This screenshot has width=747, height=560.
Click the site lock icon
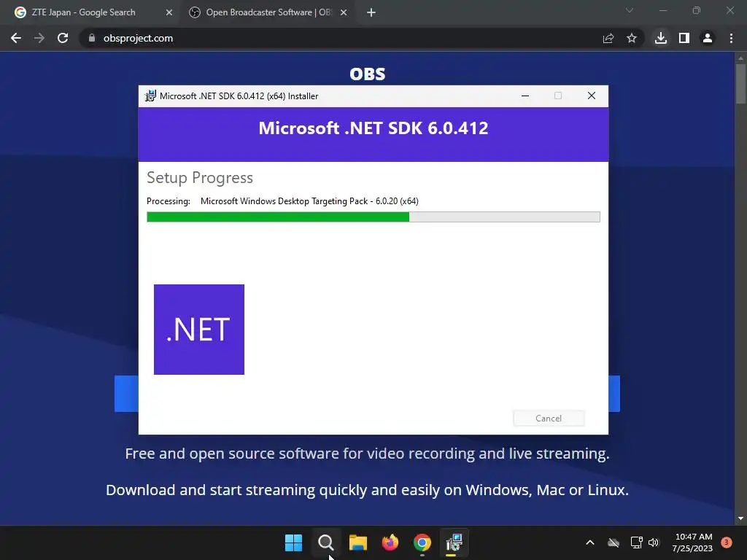92,38
